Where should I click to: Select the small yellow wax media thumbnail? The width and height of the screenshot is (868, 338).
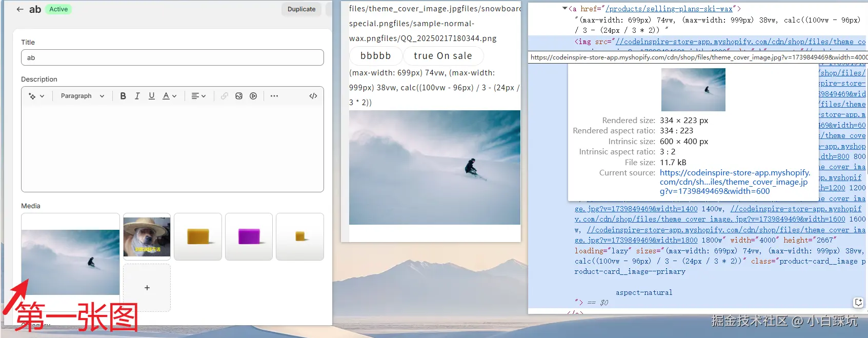300,236
